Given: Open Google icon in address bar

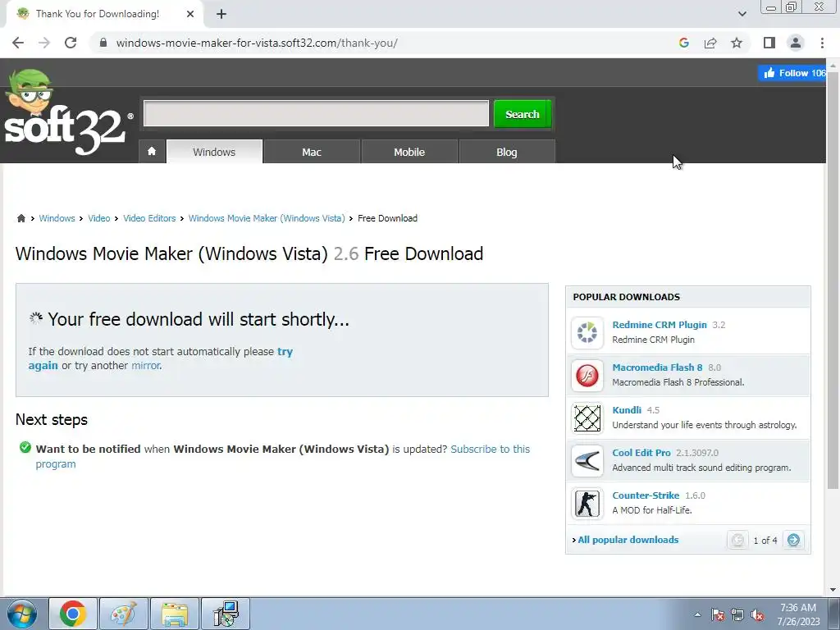Looking at the screenshot, I should [x=683, y=43].
